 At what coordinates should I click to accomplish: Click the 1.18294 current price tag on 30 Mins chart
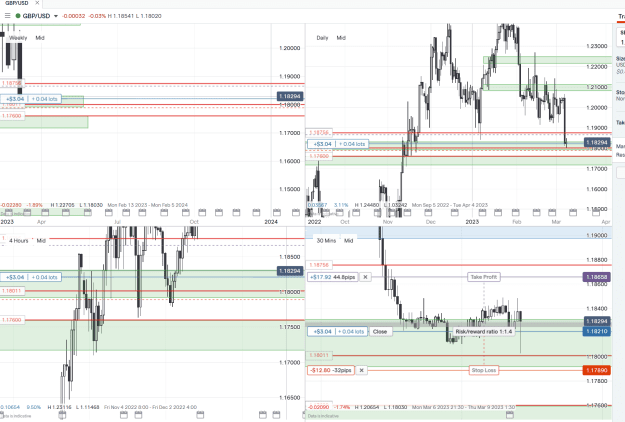pos(597,321)
